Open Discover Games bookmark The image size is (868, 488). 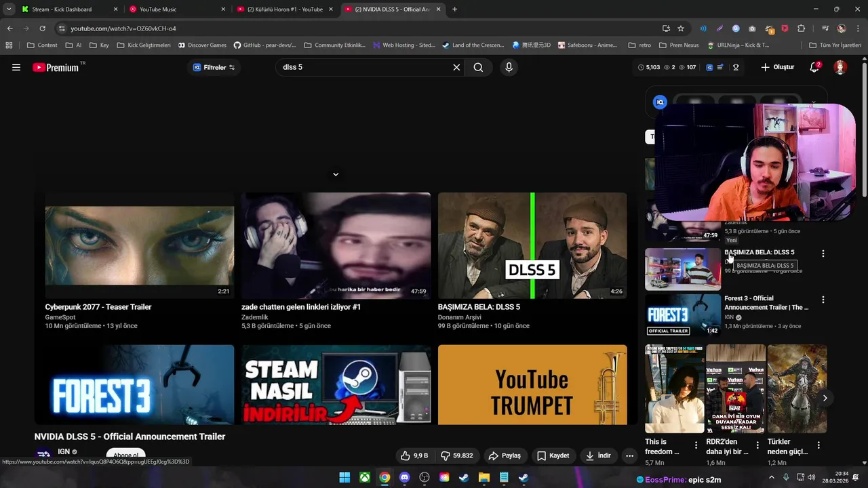click(202, 45)
